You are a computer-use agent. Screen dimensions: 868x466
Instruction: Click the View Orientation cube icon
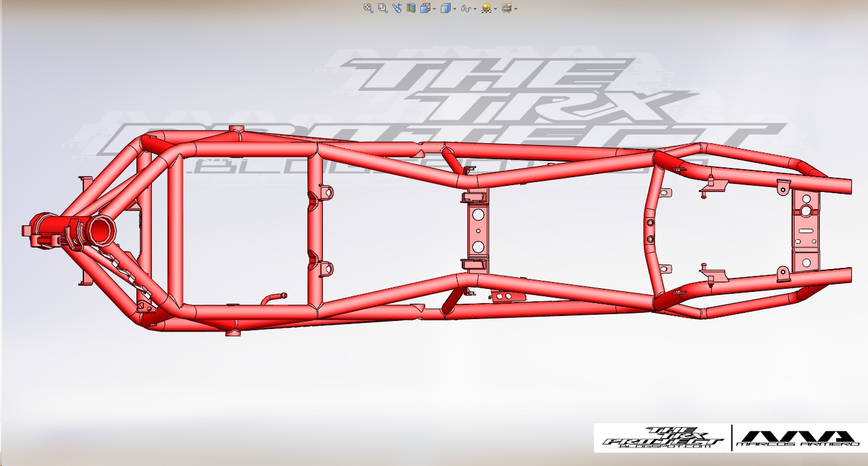[x=425, y=8]
